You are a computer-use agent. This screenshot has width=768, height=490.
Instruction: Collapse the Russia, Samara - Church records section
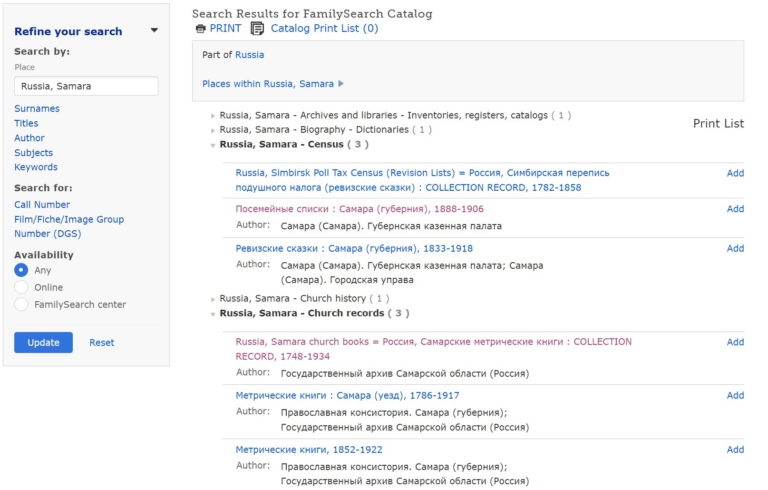coord(213,314)
